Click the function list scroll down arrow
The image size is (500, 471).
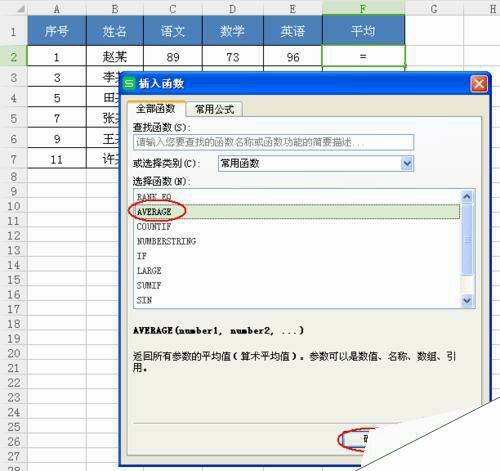point(467,300)
